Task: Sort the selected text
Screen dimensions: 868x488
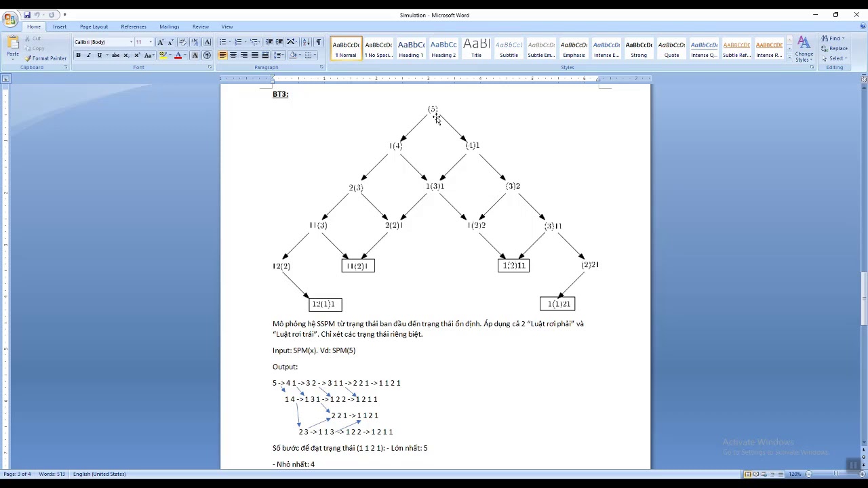Action: [306, 42]
